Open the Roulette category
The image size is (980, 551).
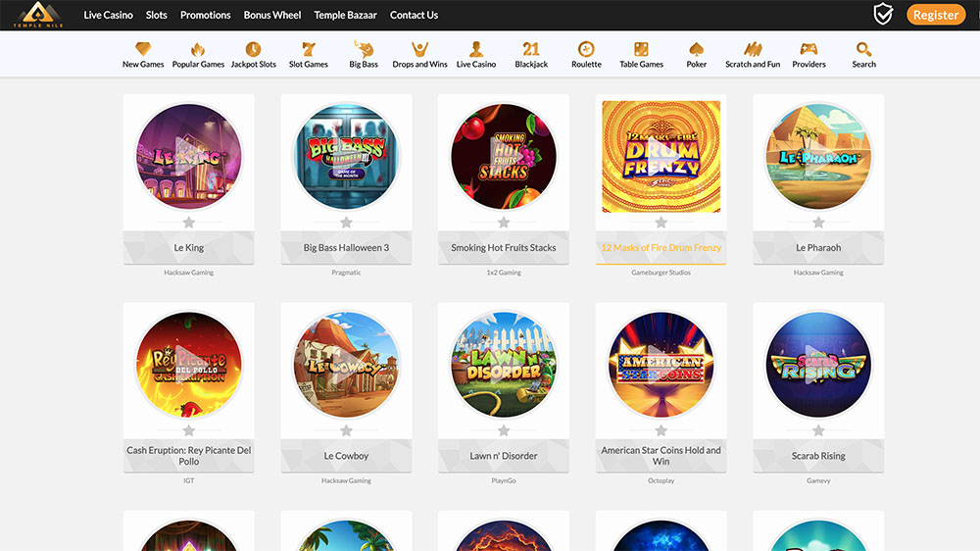tap(586, 55)
